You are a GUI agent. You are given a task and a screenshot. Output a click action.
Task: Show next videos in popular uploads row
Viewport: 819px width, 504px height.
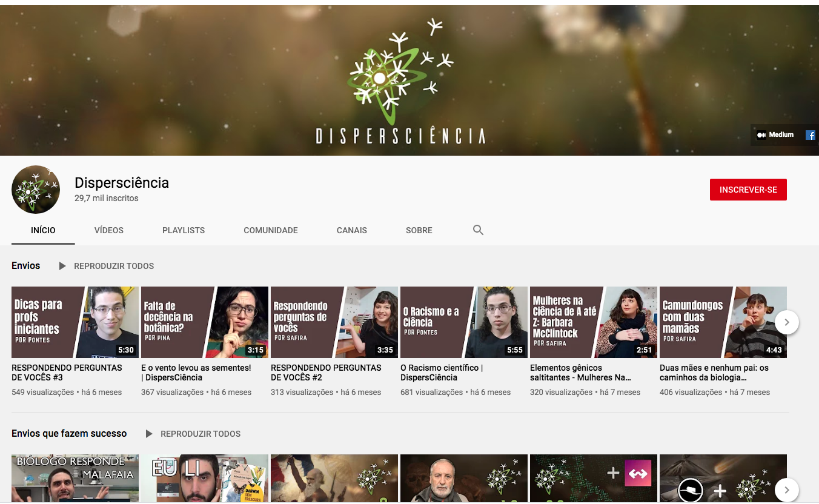pos(786,490)
